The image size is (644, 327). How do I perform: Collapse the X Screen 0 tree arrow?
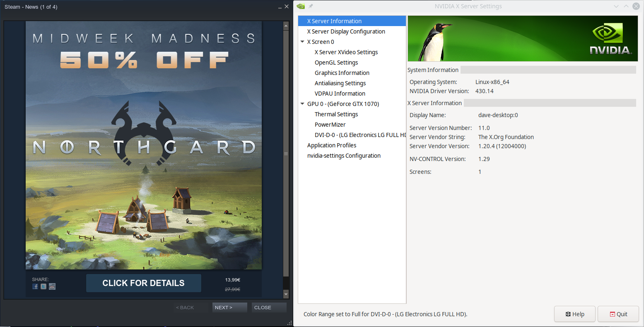(x=302, y=42)
